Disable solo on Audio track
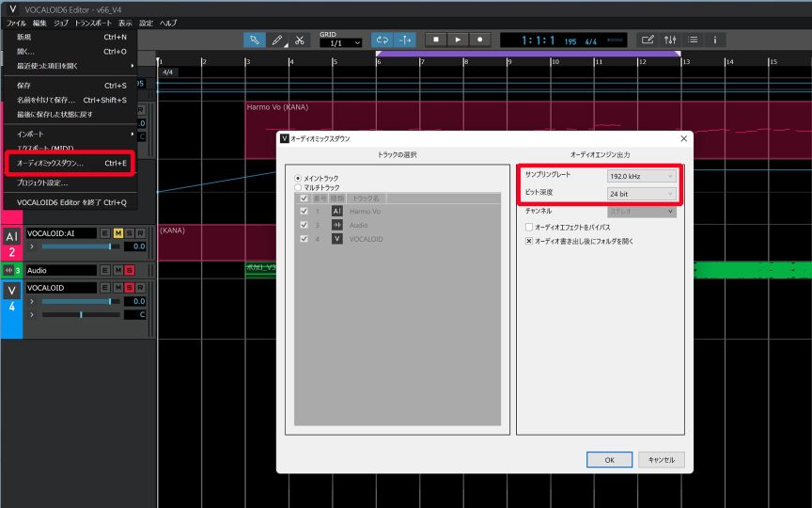 coord(130,270)
